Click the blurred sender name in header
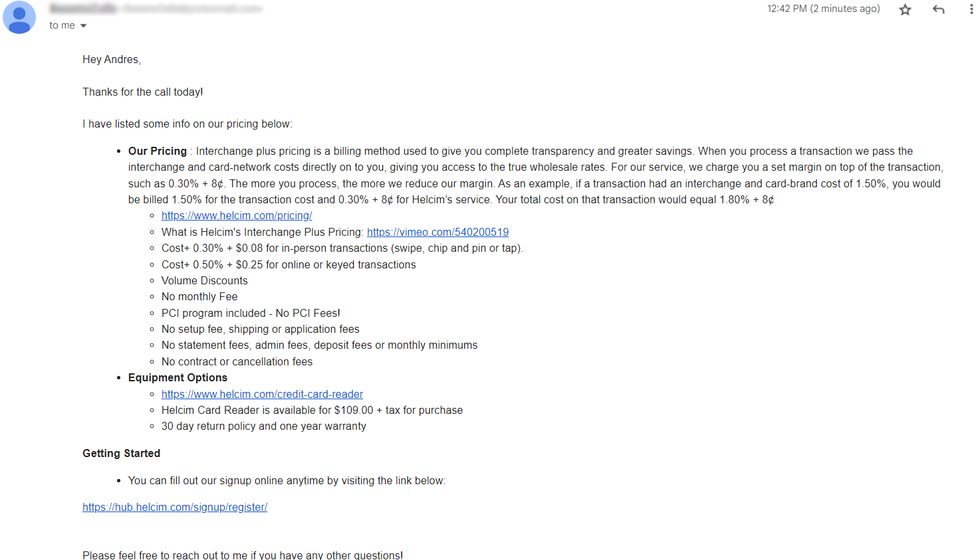This screenshot has height=560, width=976. [x=83, y=9]
